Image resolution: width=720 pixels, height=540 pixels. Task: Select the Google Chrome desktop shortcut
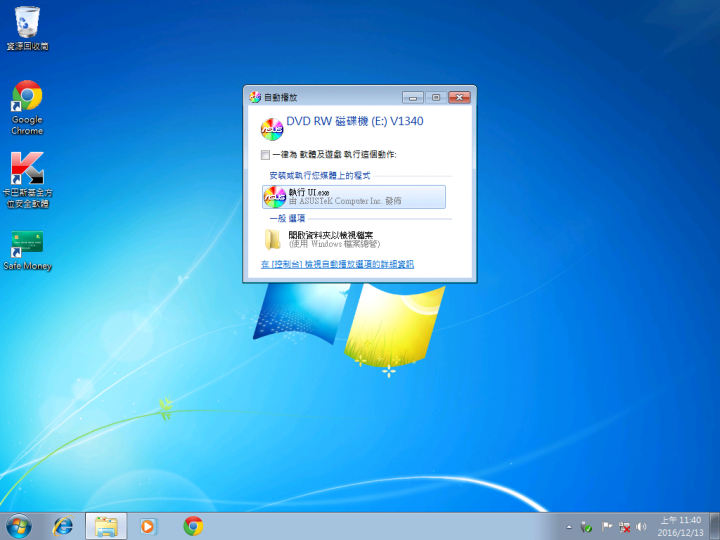click(27, 107)
